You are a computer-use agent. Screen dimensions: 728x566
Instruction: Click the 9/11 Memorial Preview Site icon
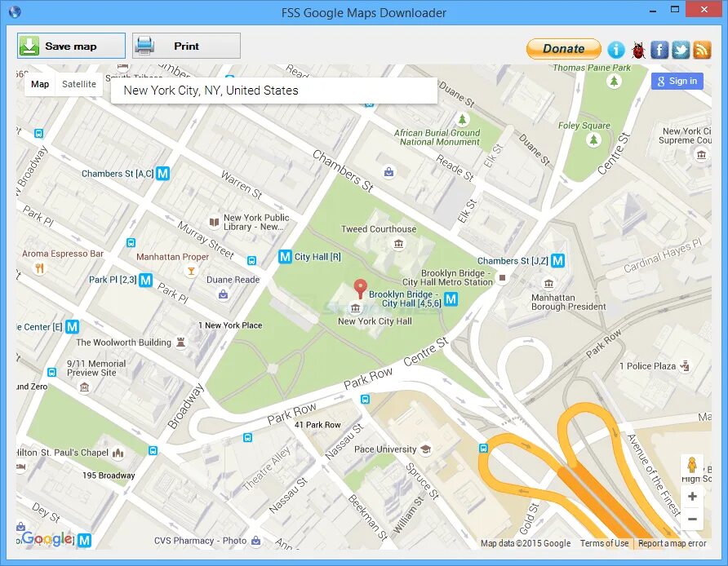(x=84, y=387)
